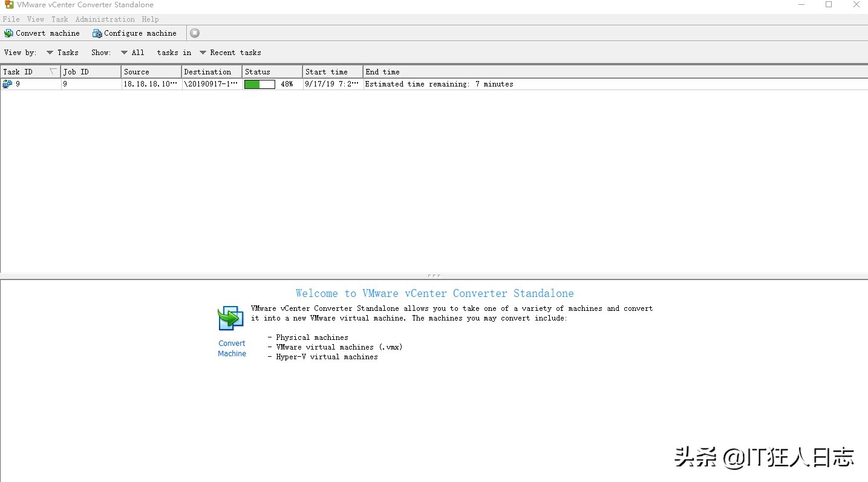Image resolution: width=868 pixels, height=482 pixels.
Task: Expand the View by Tasks dropdown
Action: pos(62,53)
